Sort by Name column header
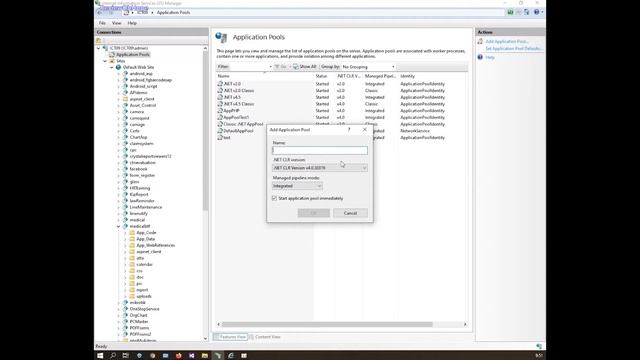This screenshot has width=640, height=360. 223,76
